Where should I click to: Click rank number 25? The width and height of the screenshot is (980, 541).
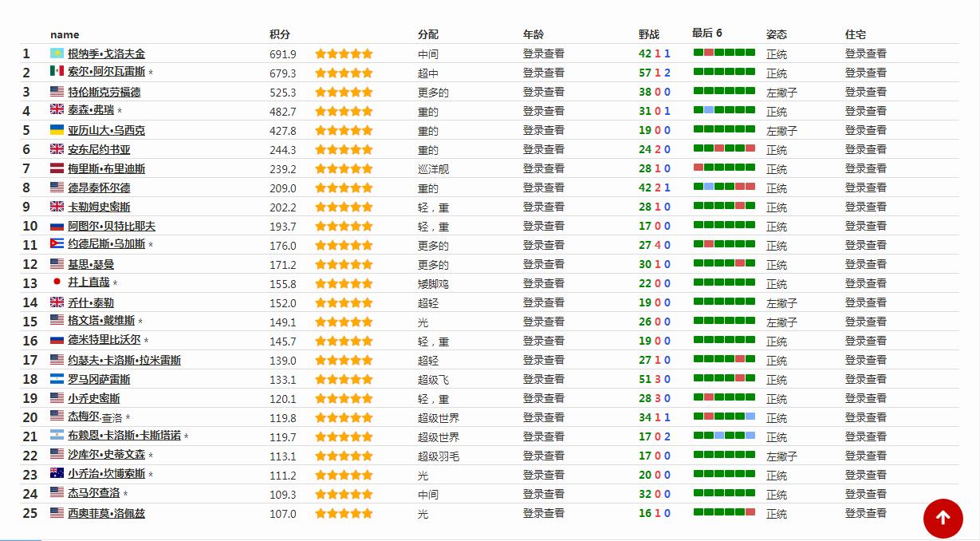tap(30, 513)
